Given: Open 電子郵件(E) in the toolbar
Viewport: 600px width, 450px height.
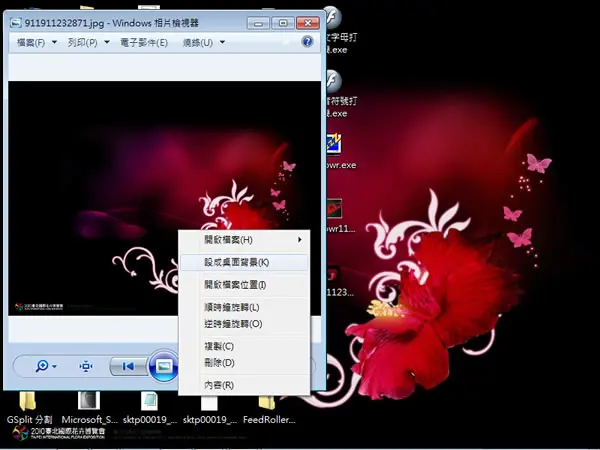Looking at the screenshot, I should click(144, 42).
